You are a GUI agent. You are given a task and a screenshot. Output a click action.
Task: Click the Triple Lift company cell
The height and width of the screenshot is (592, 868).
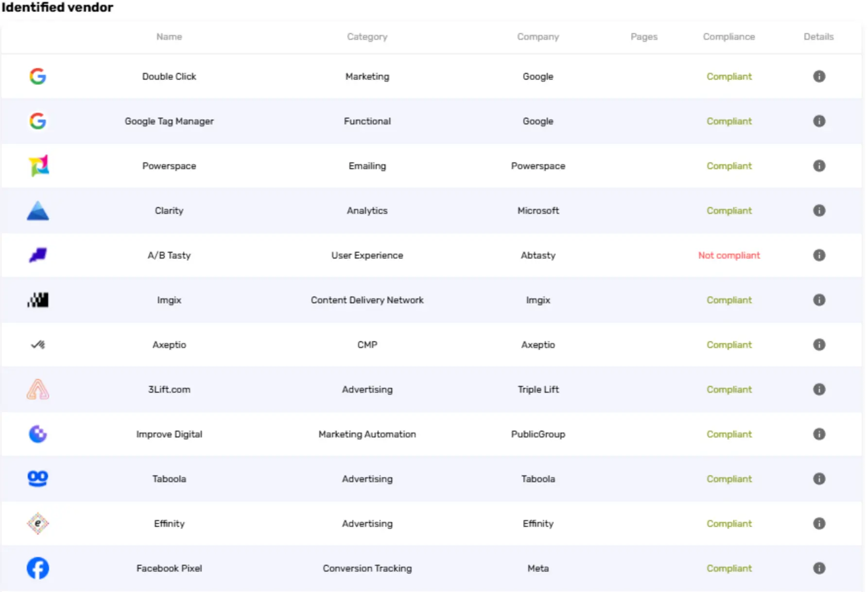538,389
